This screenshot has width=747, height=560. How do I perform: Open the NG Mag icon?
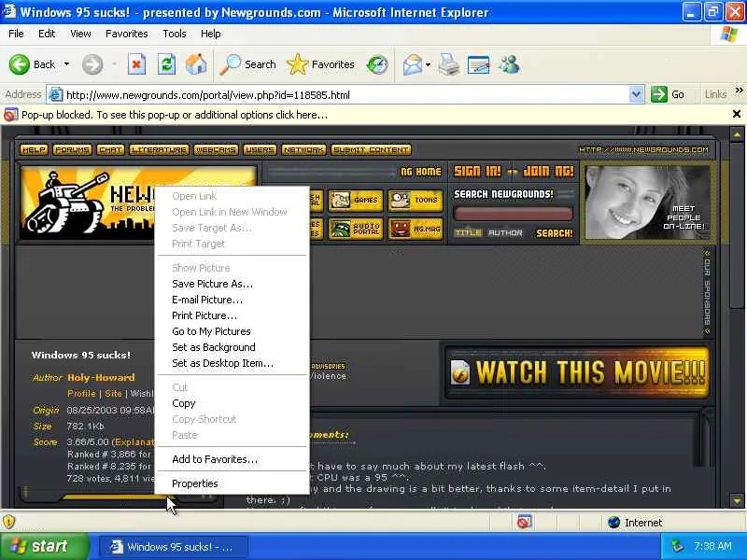416,229
